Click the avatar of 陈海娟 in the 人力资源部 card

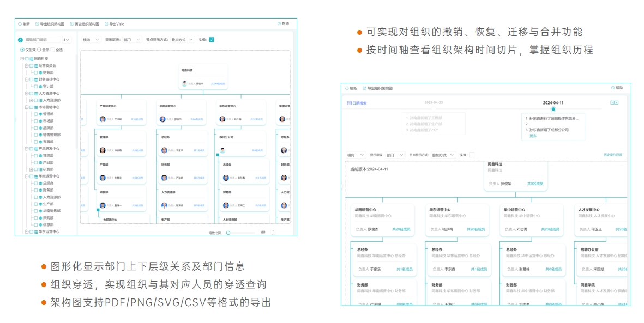(x=164, y=205)
